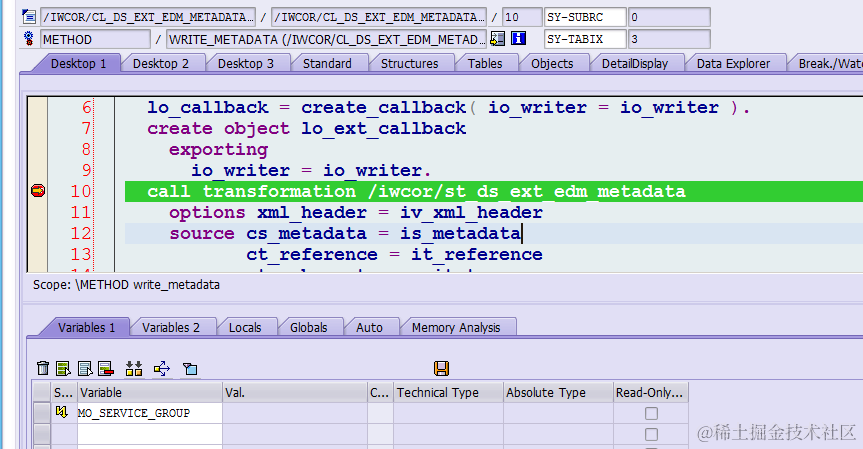Click the blue box icon with funnel
The image size is (863, 449).
tap(190, 368)
